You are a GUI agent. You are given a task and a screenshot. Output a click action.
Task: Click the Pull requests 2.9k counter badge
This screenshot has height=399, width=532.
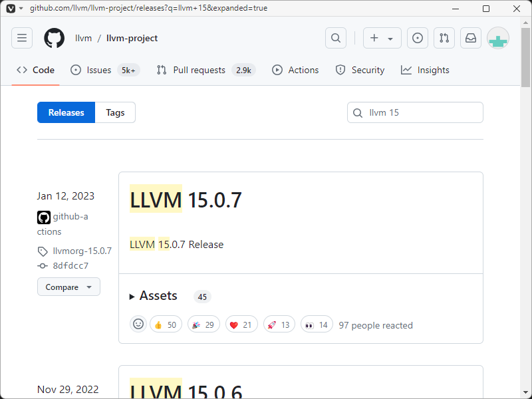243,70
